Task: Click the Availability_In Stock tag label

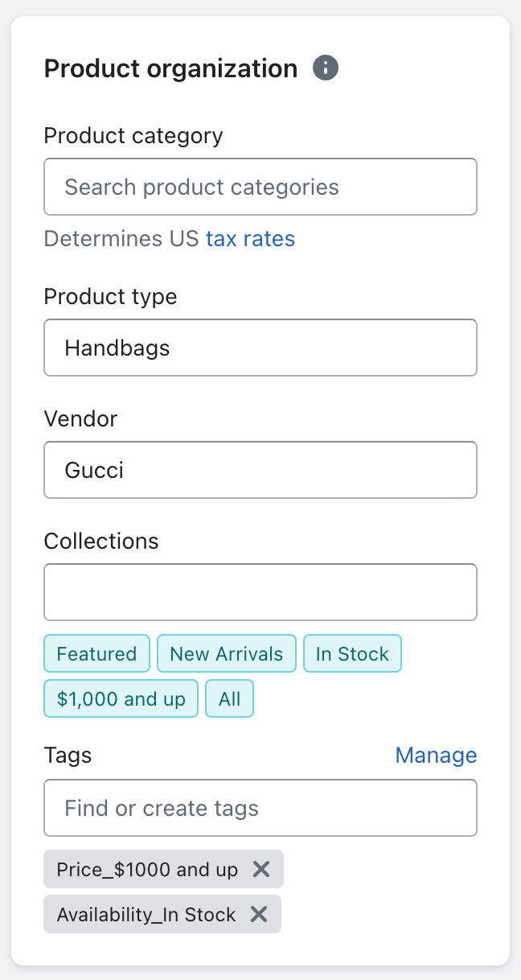Action: pyautogui.click(x=146, y=914)
